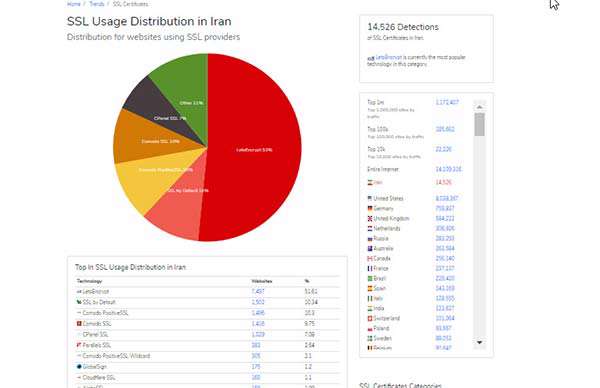Viewport: 600px width, 388px height.
Task: Click the Russia flag icon
Action: (x=370, y=238)
